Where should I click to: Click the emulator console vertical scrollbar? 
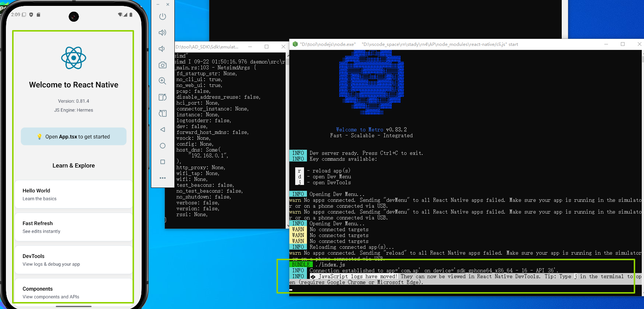pyautogui.click(x=288, y=141)
